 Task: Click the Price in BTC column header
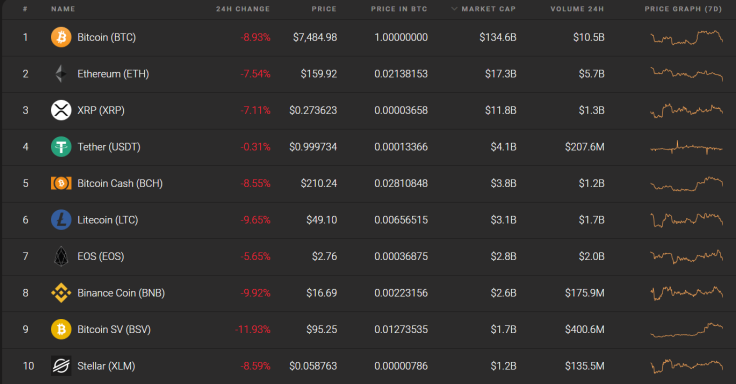pyautogui.click(x=399, y=9)
